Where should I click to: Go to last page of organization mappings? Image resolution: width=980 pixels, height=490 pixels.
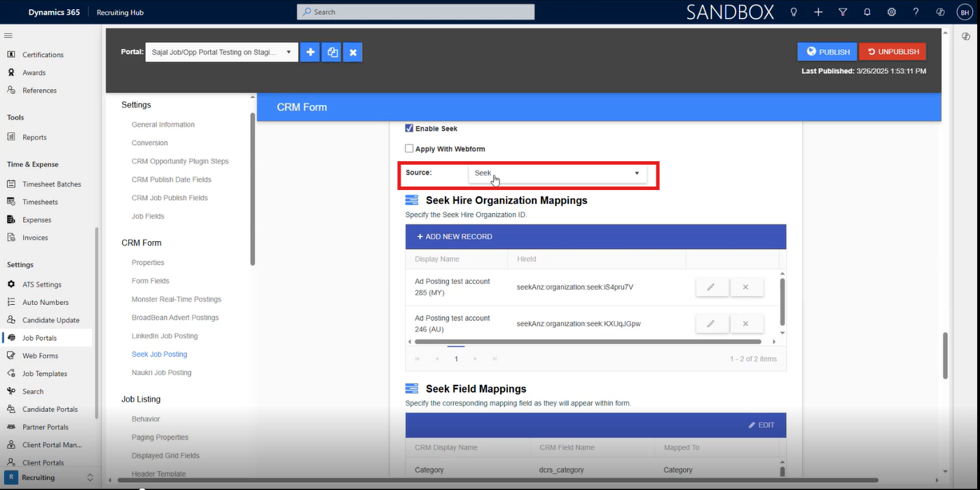[495, 359]
